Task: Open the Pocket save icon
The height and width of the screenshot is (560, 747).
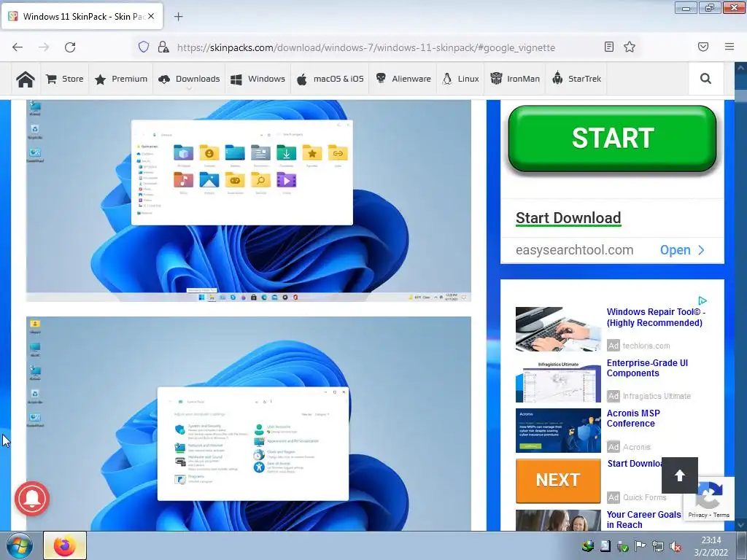Action: coord(703,47)
